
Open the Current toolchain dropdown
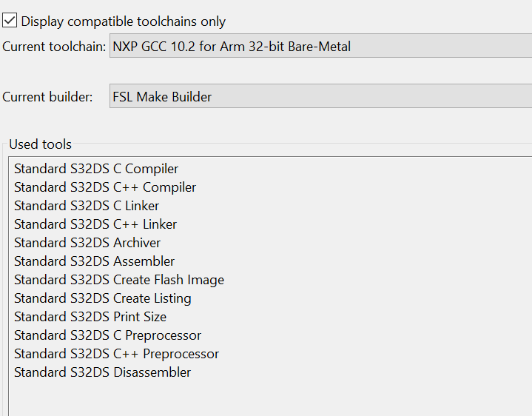coord(320,47)
